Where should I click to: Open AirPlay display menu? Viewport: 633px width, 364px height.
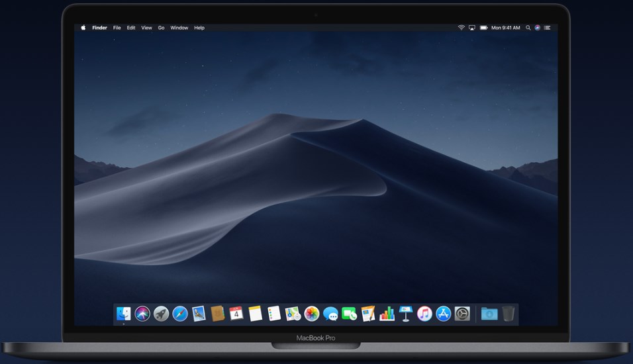click(x=472, y=28)
